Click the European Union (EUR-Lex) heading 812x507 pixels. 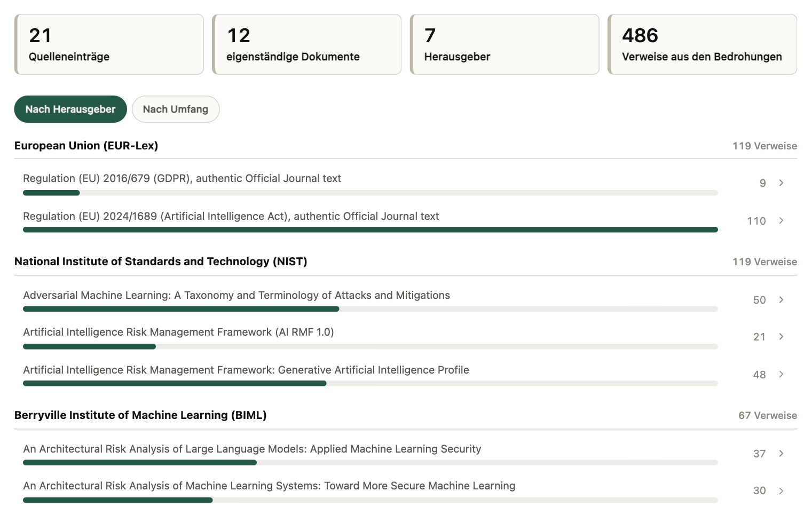pyautogui.click(x=86, y=146)
